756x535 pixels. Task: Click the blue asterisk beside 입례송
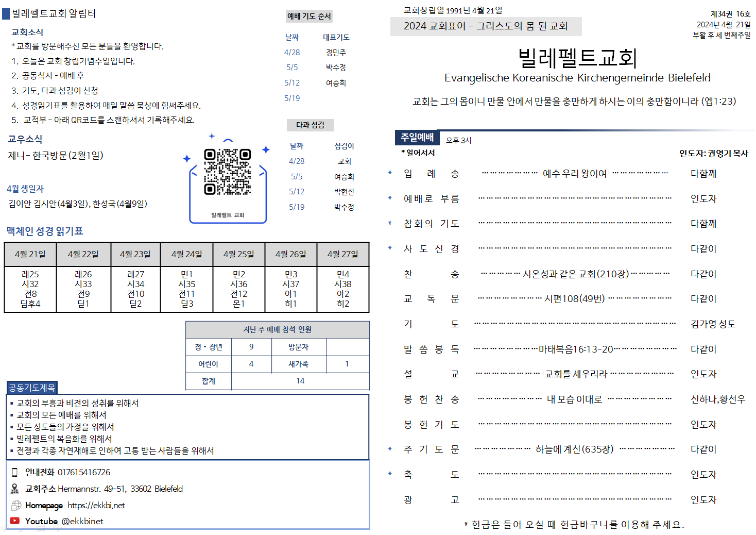[x=390, y=173]
